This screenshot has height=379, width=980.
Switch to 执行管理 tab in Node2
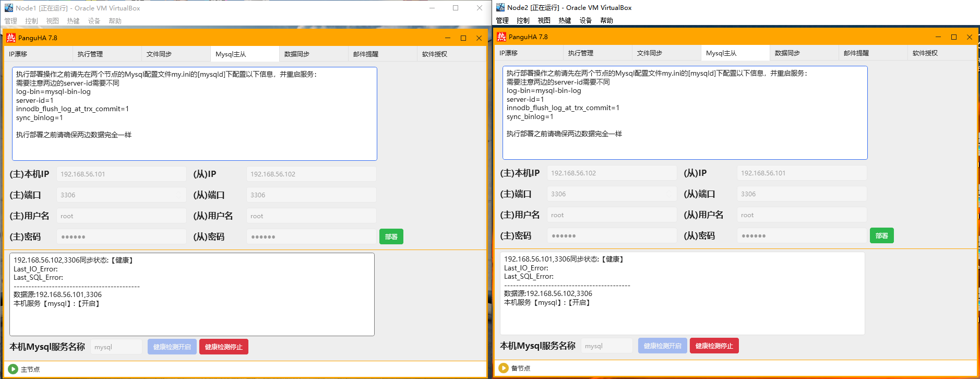coord(597,53)
